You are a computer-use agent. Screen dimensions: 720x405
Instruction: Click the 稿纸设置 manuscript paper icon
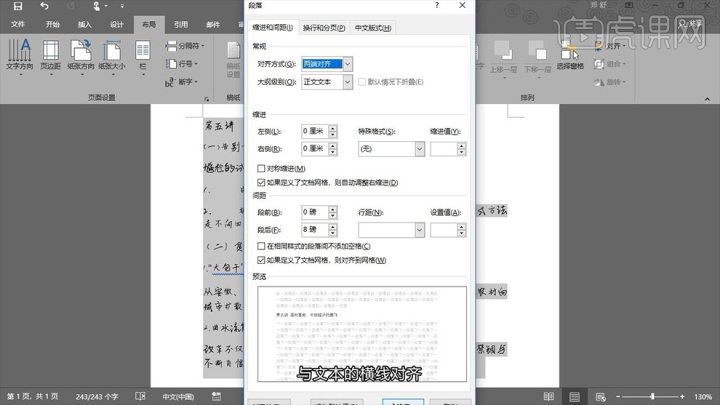pos(233,60)
